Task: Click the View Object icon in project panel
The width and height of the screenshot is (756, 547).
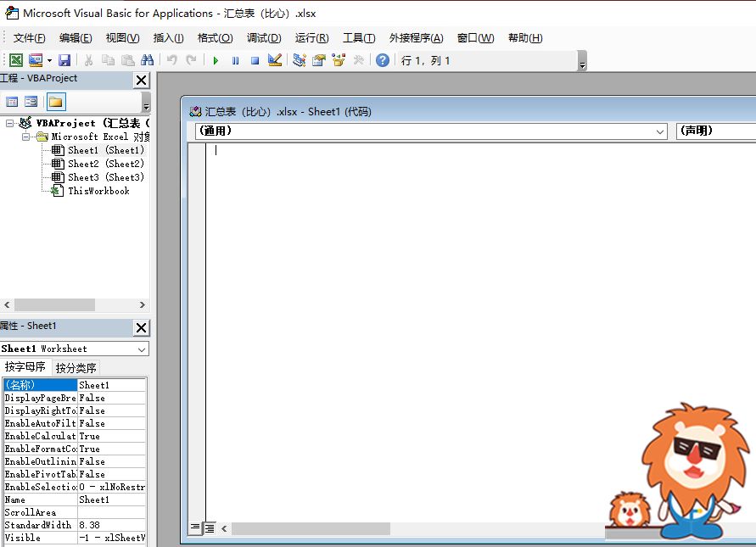Action: point(31,102)
